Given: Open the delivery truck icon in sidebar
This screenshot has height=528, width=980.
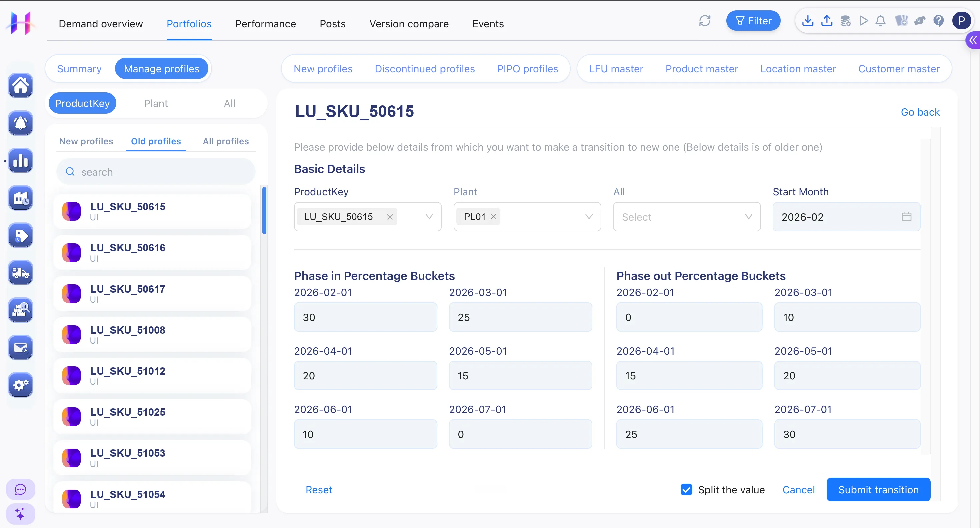Looking at the screenshot, I should (21, 272).
